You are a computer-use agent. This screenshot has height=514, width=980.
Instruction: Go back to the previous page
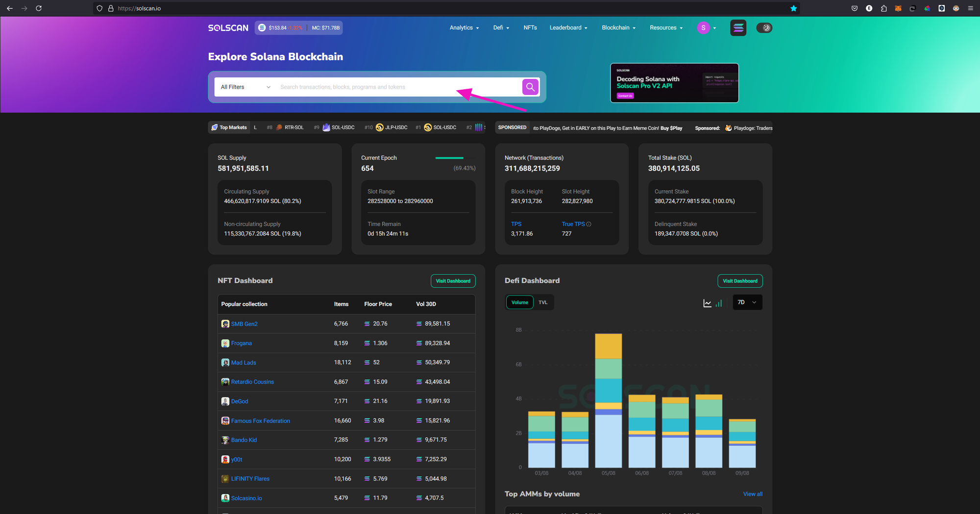pyautogui.click(x=10, y=8)
